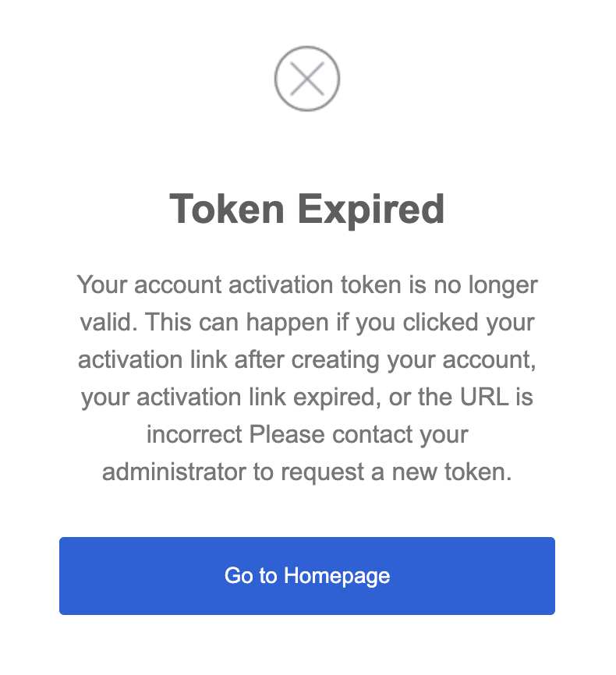616x675 pixels.
Task: Click the activation token explanation paragraph
Action: pos(307,378)
